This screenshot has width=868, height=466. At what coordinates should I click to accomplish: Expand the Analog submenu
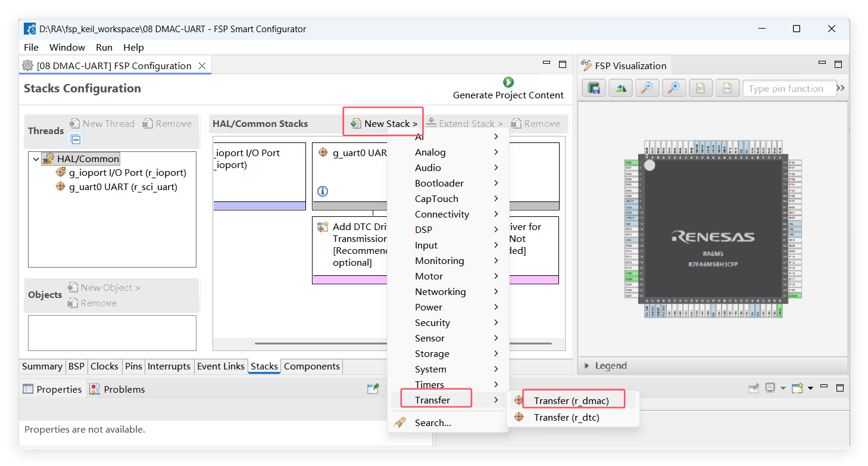pos(448,152)
